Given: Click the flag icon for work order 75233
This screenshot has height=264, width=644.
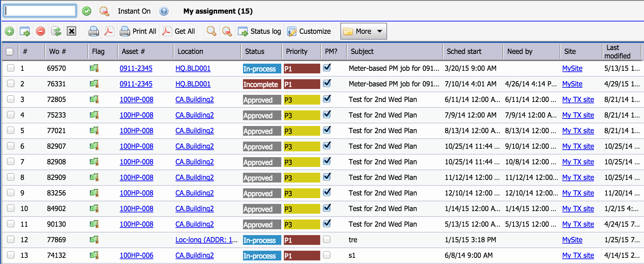Looking at the screenshot, I should tap(94, 115).
